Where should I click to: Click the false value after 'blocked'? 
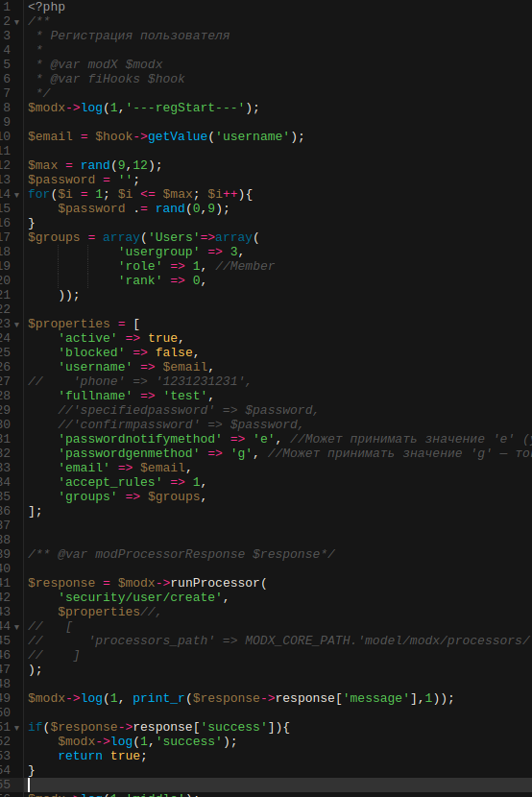pos(174,352)
